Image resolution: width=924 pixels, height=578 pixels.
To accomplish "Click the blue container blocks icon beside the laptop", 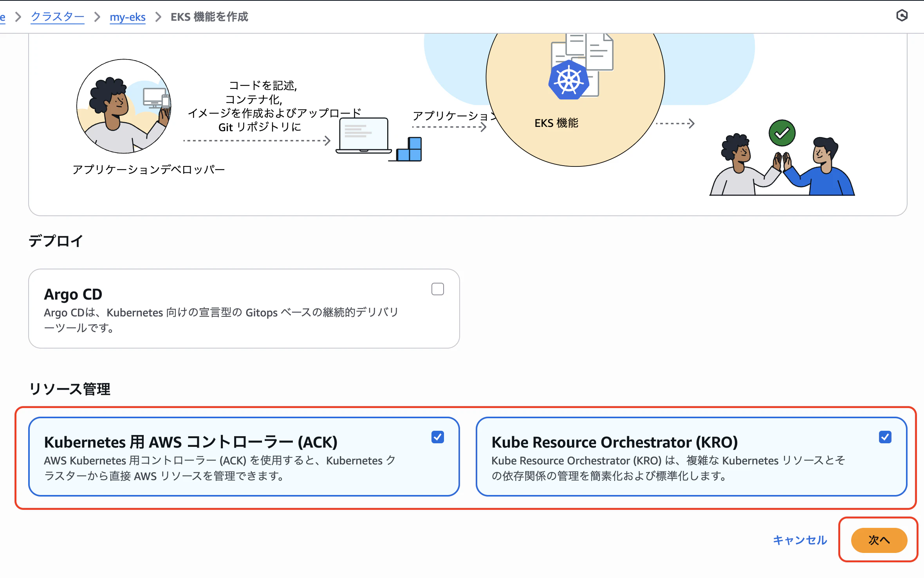I will pos(408,148).
